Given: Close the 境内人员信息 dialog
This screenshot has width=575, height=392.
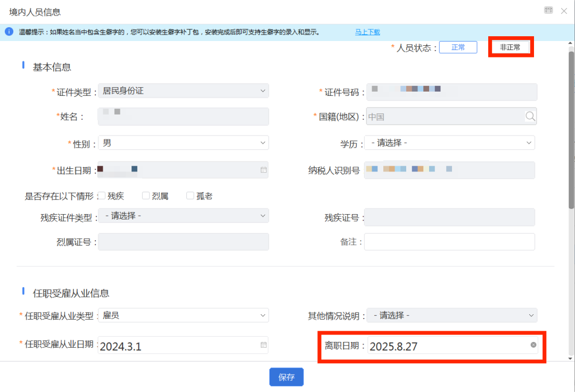Looking at the screenshot, I should (x=564, y=11).
